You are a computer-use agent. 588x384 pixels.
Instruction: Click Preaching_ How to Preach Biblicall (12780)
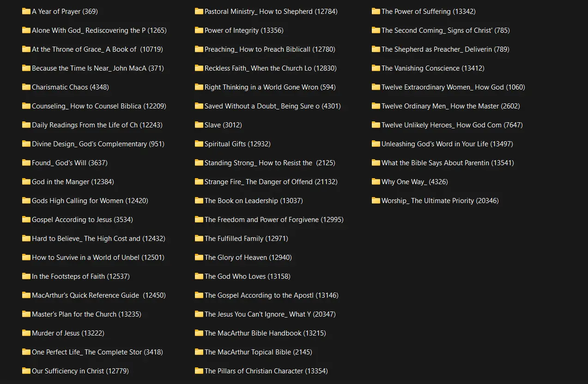click(270, 49)
